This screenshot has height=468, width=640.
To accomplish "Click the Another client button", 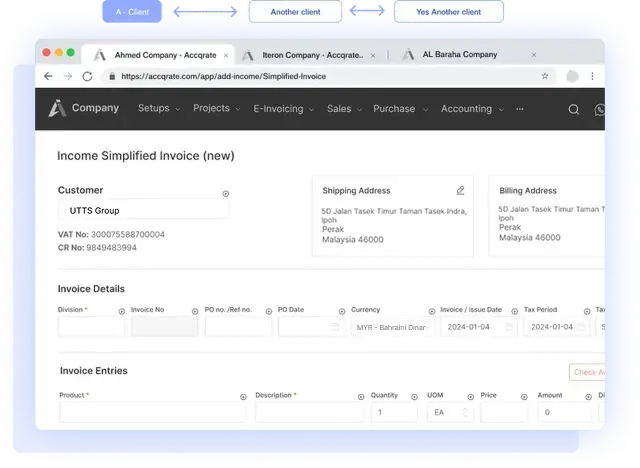I will point(295,12).
